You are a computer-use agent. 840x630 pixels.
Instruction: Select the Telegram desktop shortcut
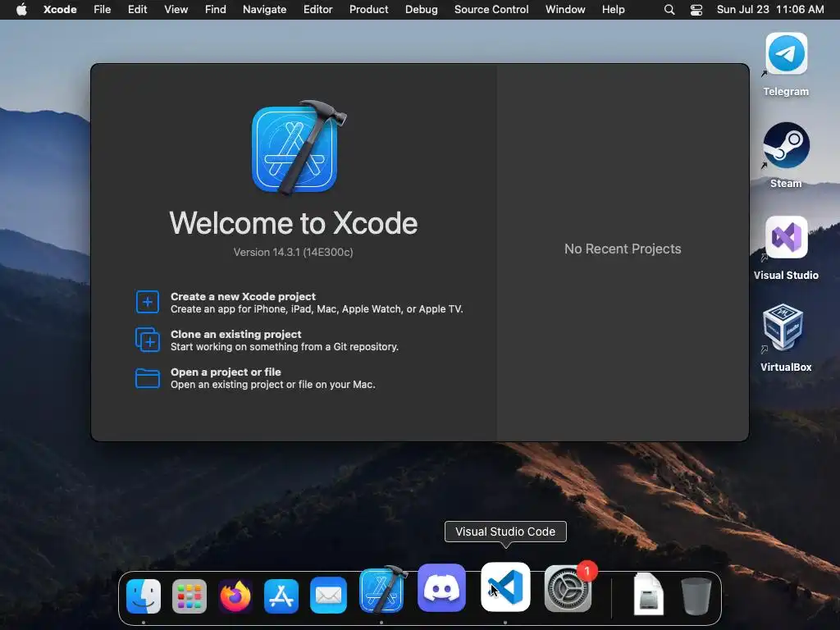[x=786, y=65]
